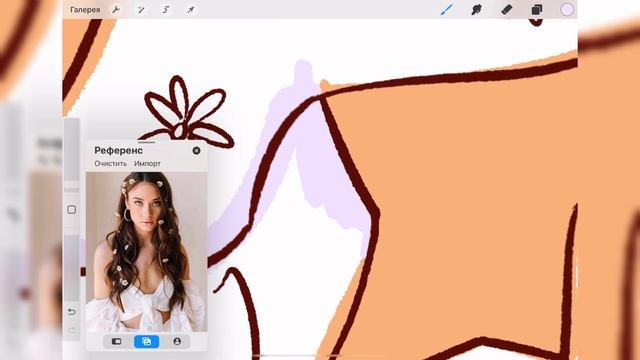Click the reference panel drag handle
Viewport: 640px width, 360px height.
[147, 142]
